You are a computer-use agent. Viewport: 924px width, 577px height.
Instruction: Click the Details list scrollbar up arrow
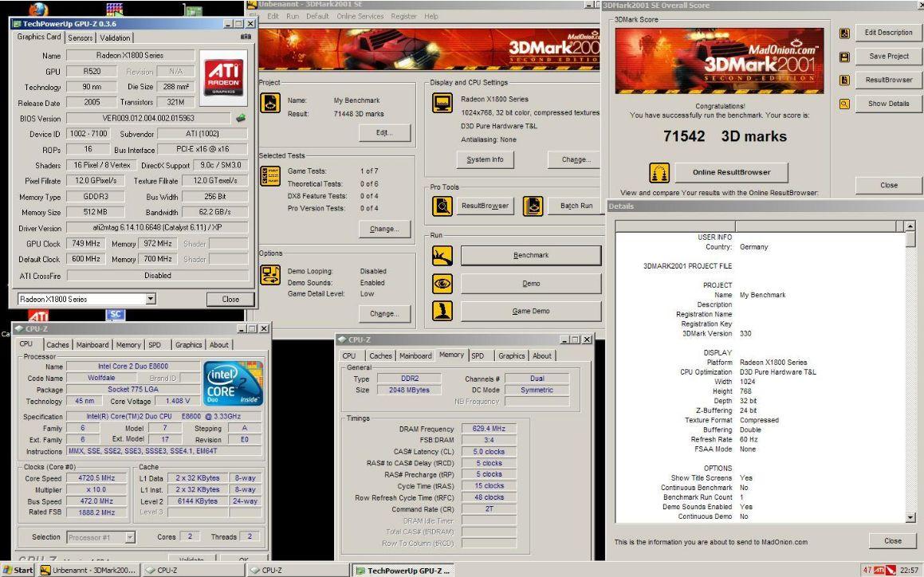(910, 226)
